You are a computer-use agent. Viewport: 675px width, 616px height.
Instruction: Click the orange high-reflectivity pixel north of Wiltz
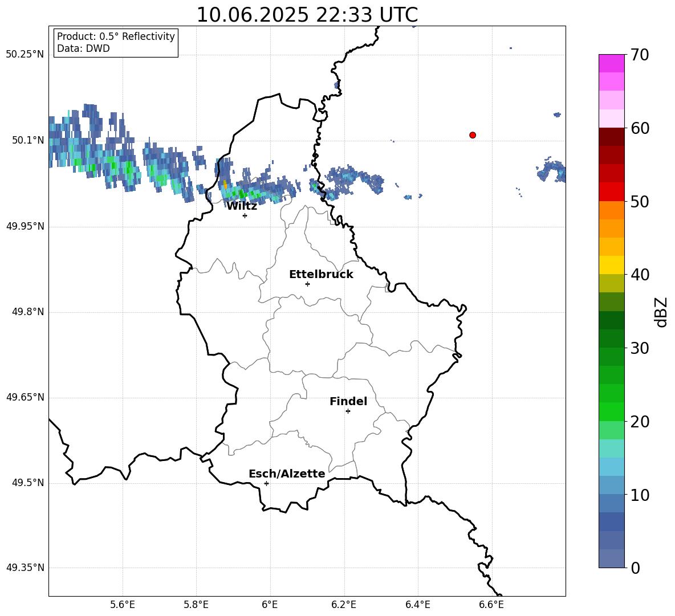click(225, 185)
